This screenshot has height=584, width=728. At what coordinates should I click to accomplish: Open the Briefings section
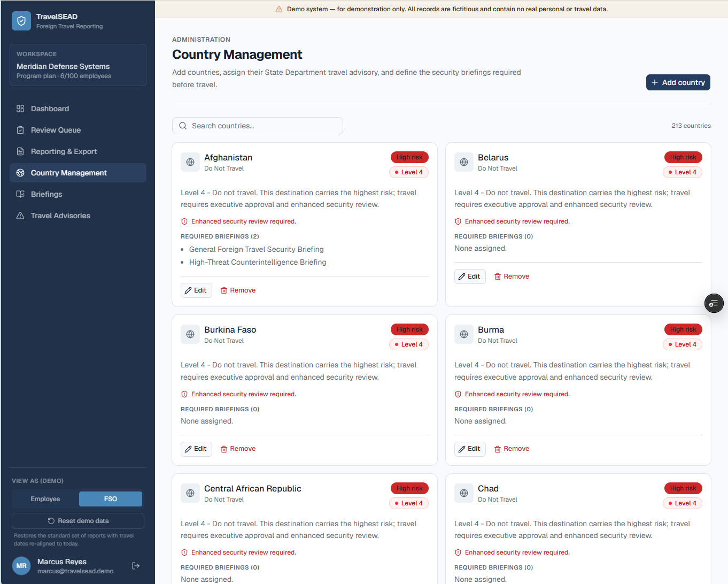(x=78, y=194)
